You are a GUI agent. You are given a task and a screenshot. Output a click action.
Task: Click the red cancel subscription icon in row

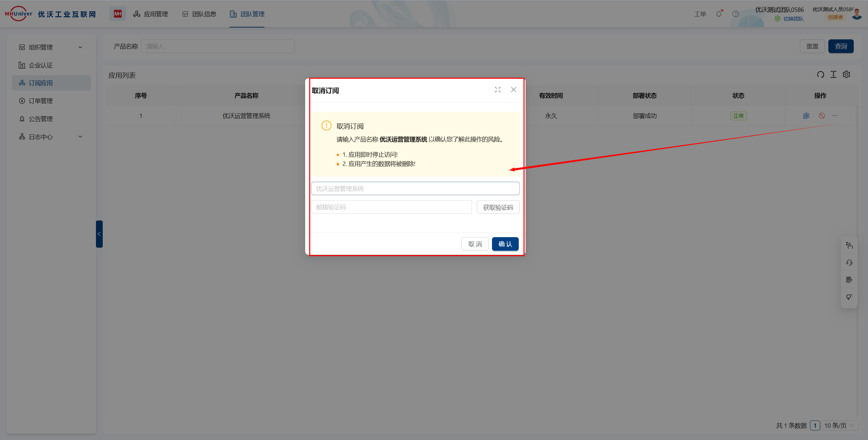(x=822, y=116)
